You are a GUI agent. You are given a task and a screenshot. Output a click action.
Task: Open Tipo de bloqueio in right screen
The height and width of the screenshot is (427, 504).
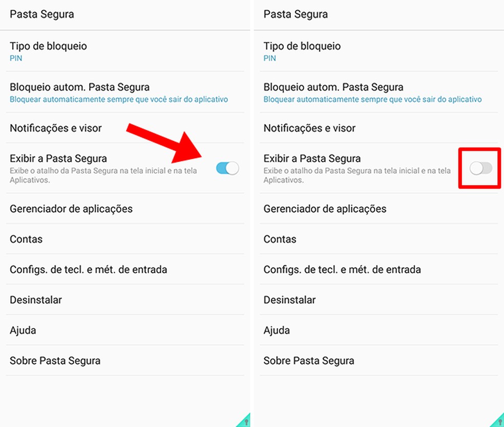pyautogui.click(x=379, y=51)
